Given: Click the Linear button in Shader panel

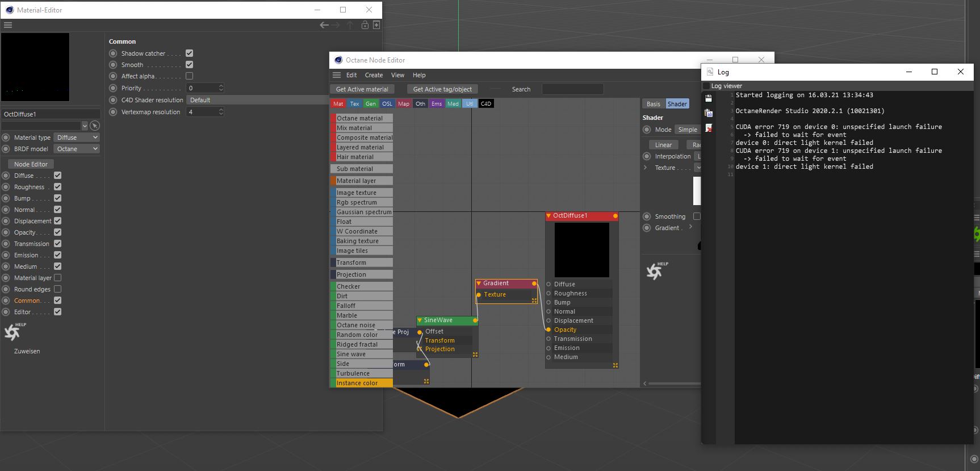Looking at the screenshot, I should (663, 145).
